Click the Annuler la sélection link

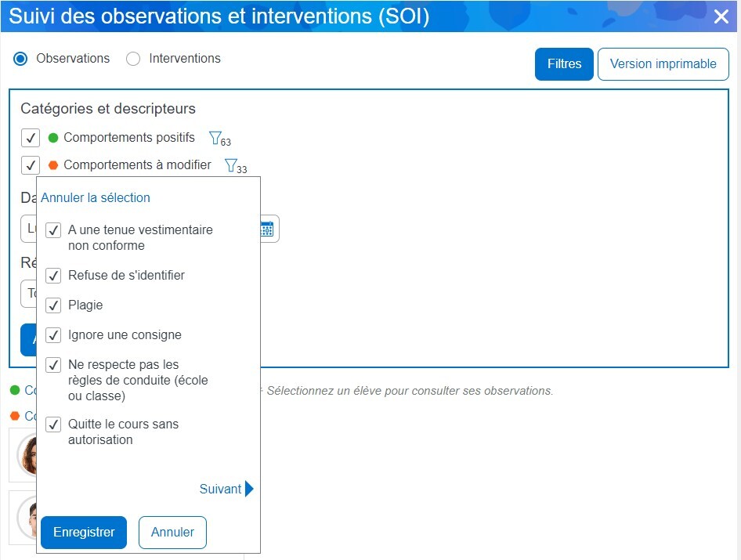pos(96,198)
